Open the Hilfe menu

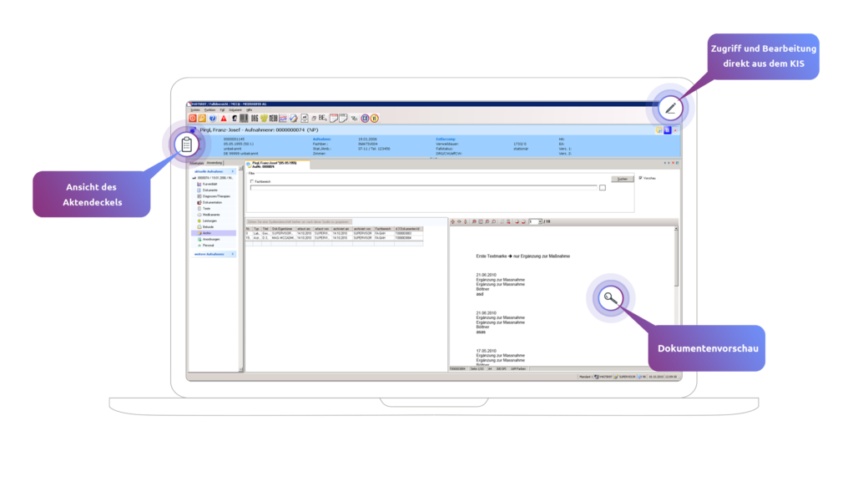click(x=249, y=109)
